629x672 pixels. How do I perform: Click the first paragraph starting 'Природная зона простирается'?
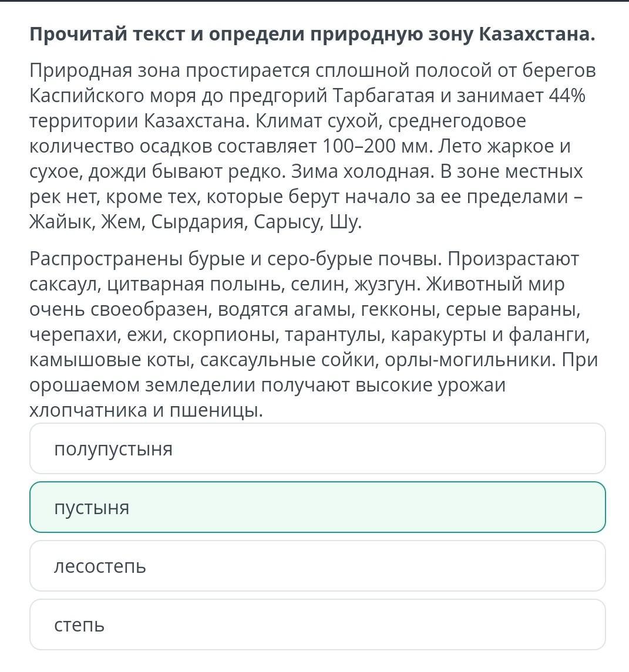click(x=313, y=146)
